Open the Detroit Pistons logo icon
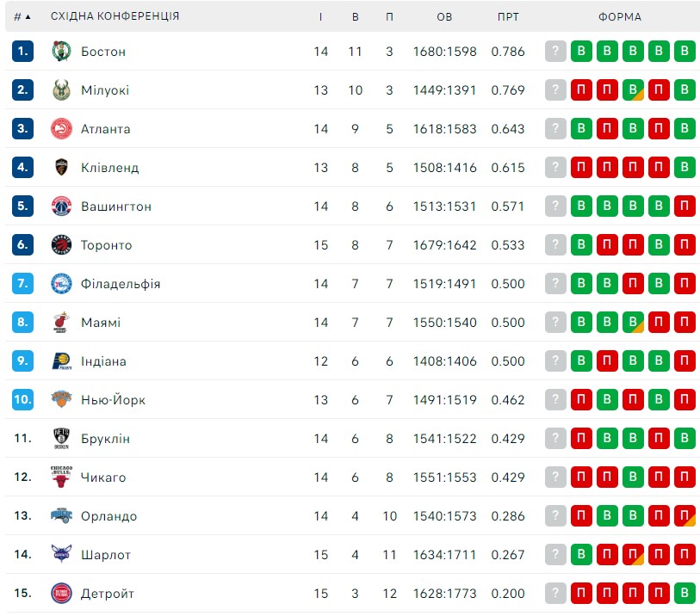This screenshot has width=700, height=616. coord(61,594)
